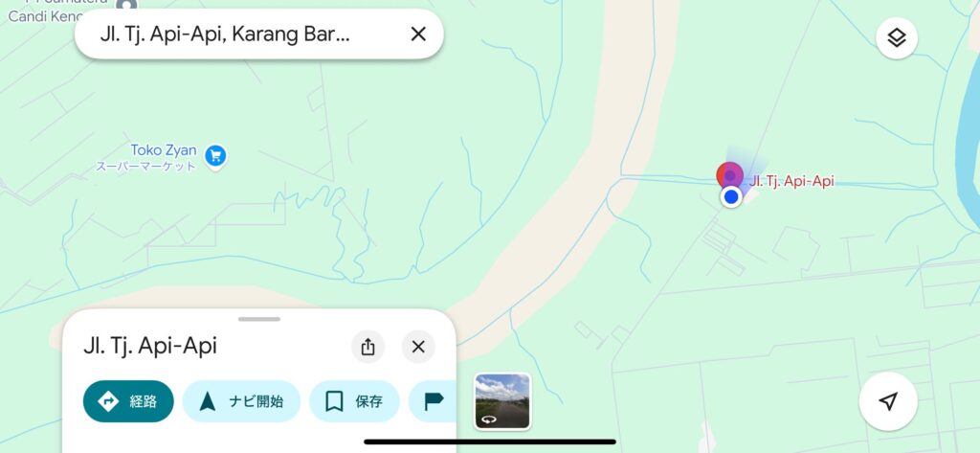Expand the bottom sheet using its grab handle
The width and height of the screenshot is (980, 453).
pos(258,319)
